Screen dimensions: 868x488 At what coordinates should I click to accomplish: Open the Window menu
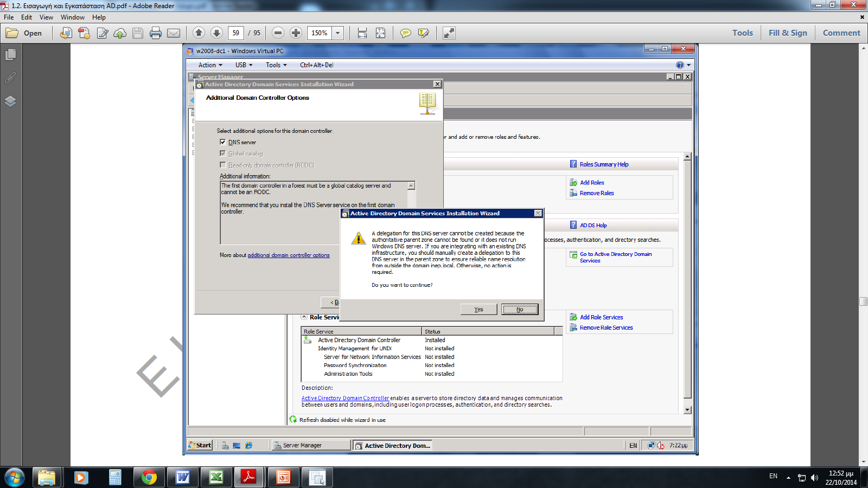click(72, 17)
